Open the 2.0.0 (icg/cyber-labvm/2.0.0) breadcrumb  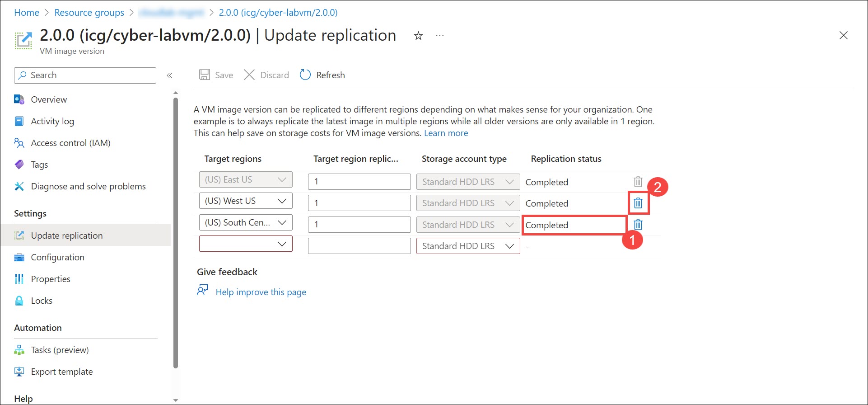[x=278, y=13]
